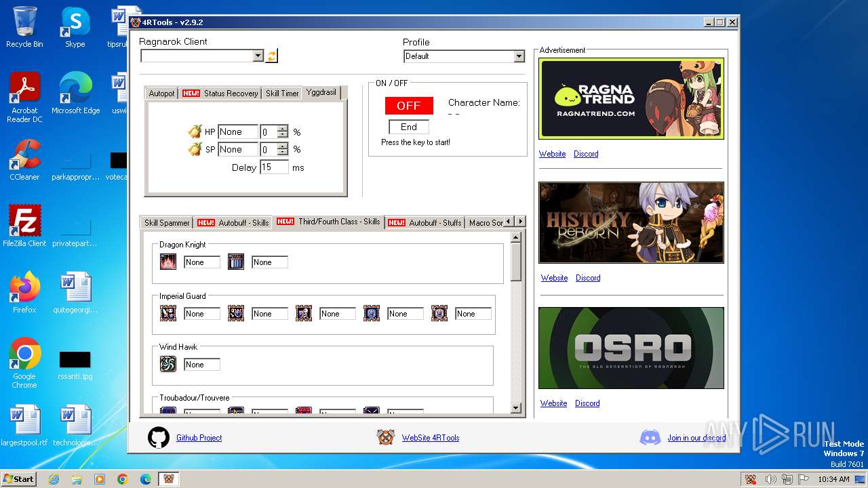Viewport: 868px width, 488px height.
Task: Open Recycle Bin on desktop
Action: click(24, 27)
